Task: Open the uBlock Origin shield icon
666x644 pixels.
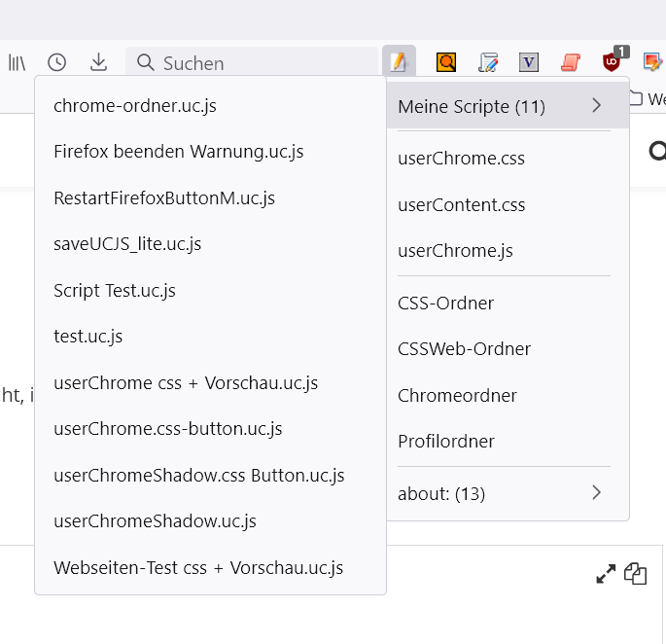Action: pos(613,61)
